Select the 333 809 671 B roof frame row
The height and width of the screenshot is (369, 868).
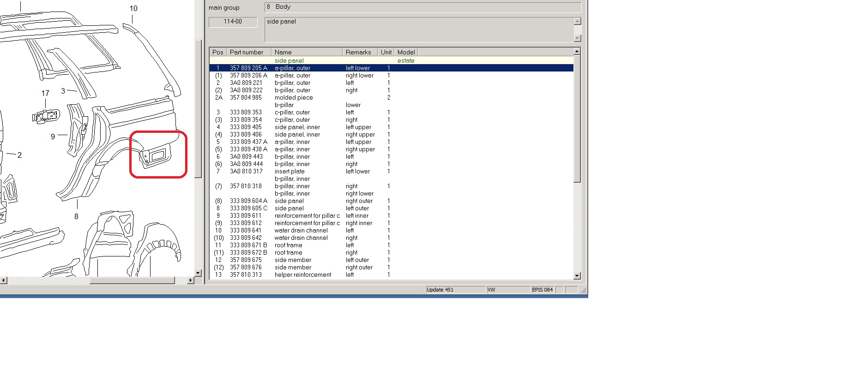[x=289, y=245]
